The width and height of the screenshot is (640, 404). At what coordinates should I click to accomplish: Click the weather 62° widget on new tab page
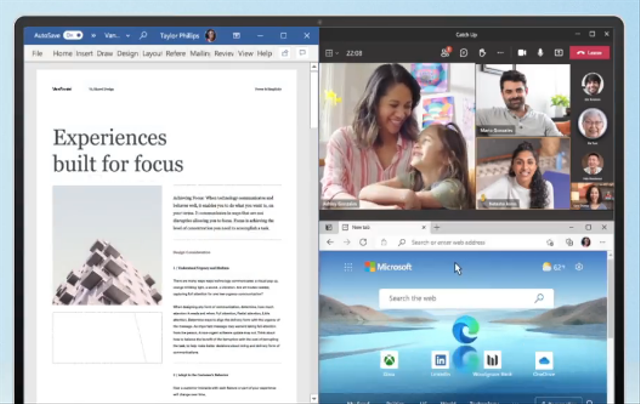(553, 267)
